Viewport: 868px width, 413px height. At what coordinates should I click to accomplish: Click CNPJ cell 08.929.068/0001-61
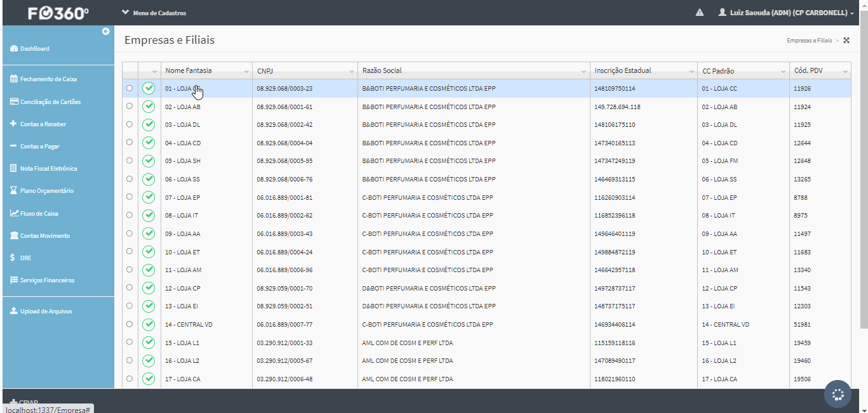coord(284,107)
